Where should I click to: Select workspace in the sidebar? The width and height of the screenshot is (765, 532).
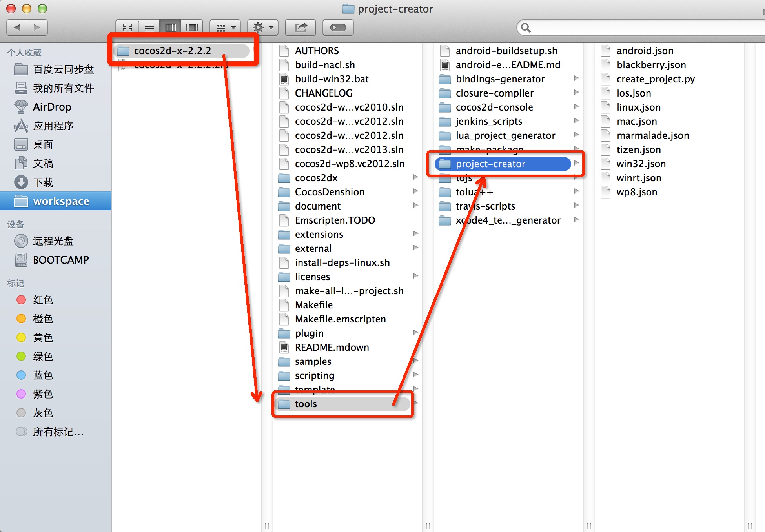[x=56, y=201]
